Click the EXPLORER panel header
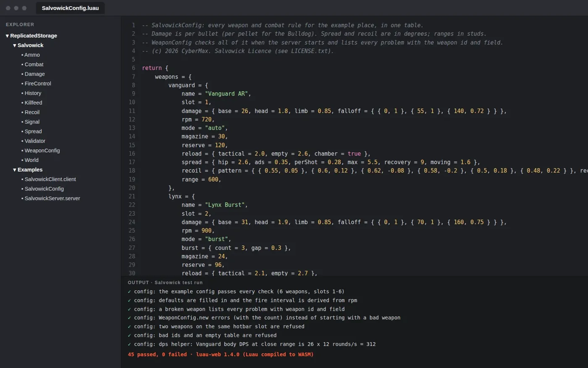This screenshot has height=368, width=588. click(x=20, y=24)
